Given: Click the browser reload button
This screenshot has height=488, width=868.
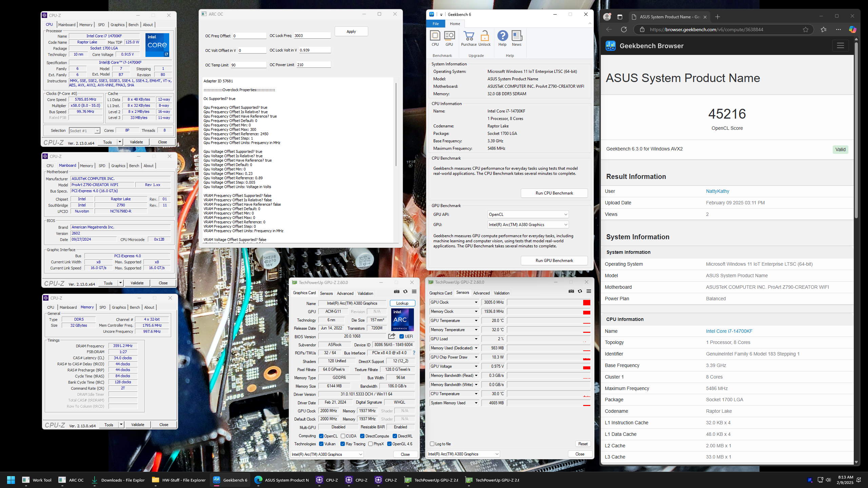Looking at the screenshot, I should [x=624, y=29].
